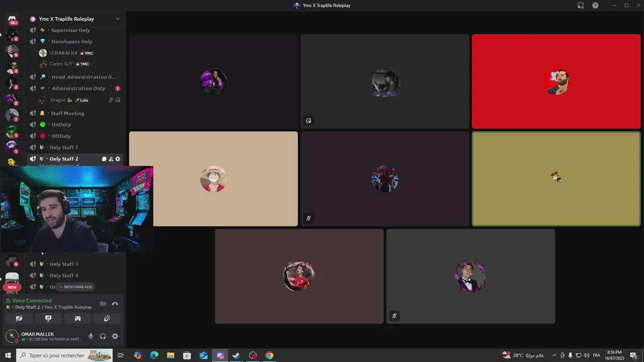Select the OffDuty voice channel
644x362 pixels.
point(75,136)
